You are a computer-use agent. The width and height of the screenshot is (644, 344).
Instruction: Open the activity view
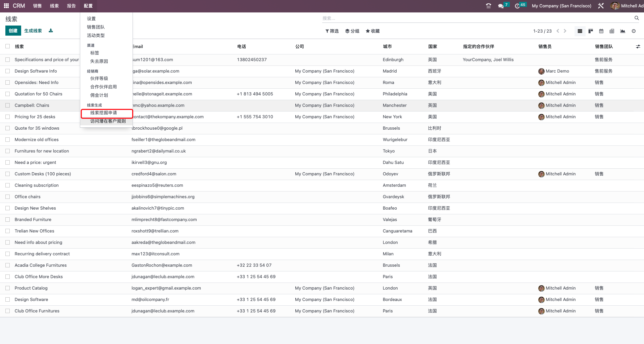pos(634,31)
